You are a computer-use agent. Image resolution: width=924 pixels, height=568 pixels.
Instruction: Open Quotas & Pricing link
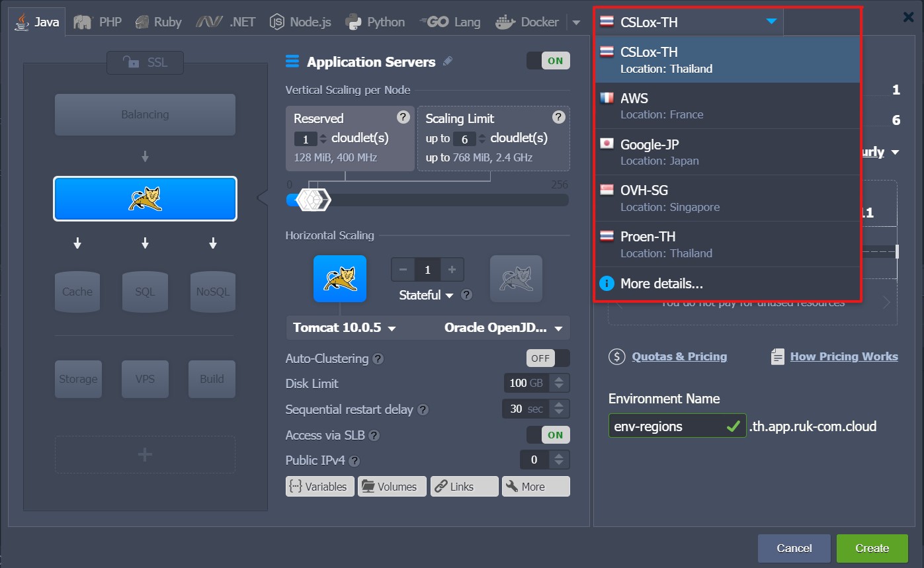[x=679, y=356]
